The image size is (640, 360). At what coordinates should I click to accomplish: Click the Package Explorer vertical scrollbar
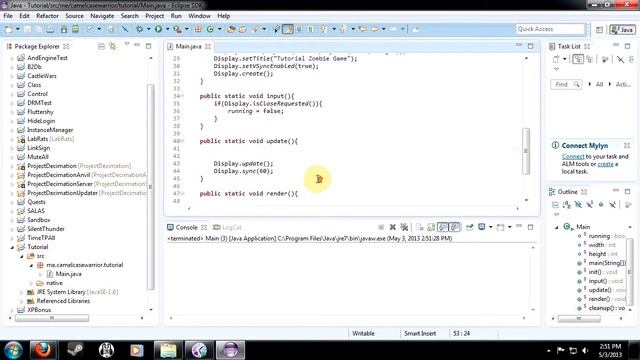151,186
